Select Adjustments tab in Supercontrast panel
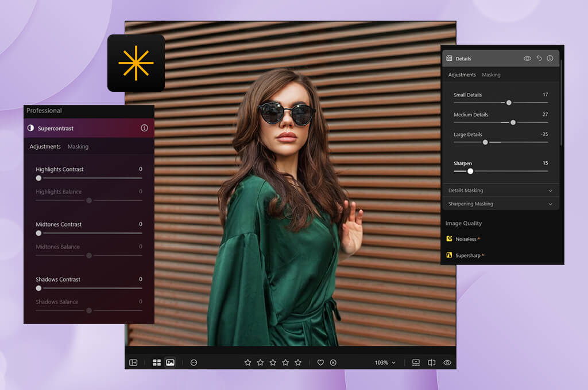Viewport: 588px width, 390px height. [45, 146]
